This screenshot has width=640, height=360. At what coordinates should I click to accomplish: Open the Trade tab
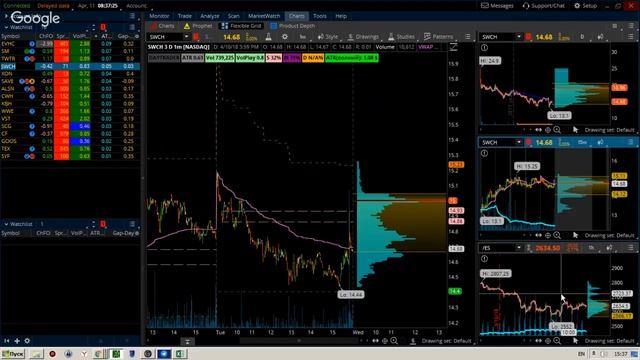pyautogui.click(x=184, y=16)
